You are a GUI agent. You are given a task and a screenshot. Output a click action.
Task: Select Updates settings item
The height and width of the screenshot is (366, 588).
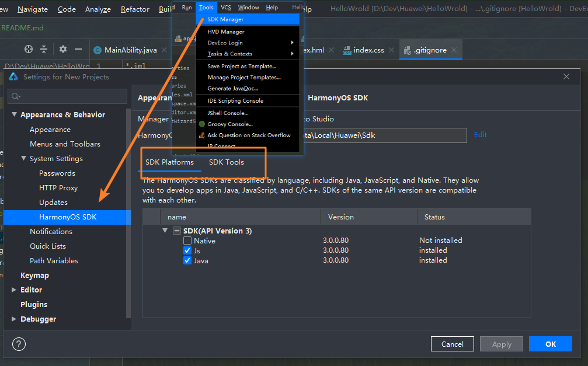53,203
